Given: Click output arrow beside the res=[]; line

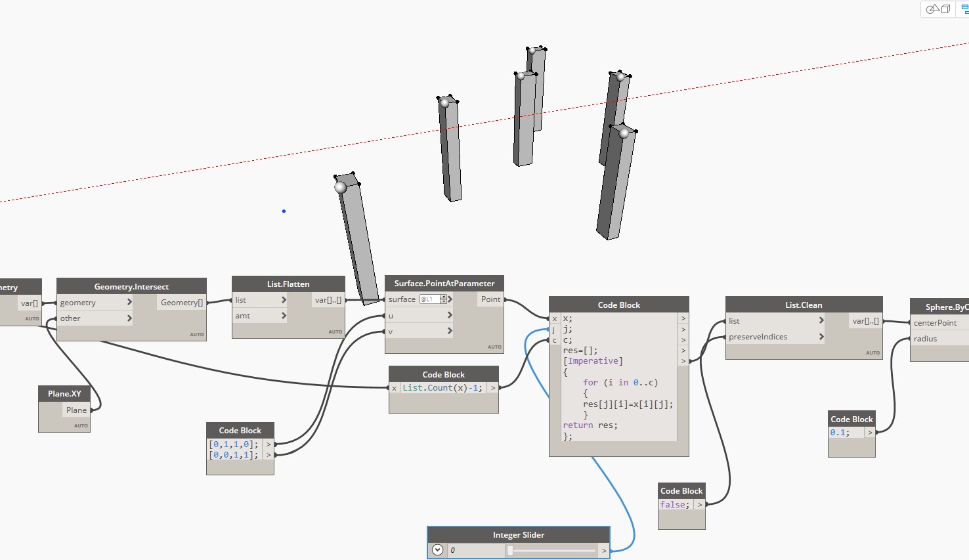Looking at the screenshot, I should pos(683,350).
